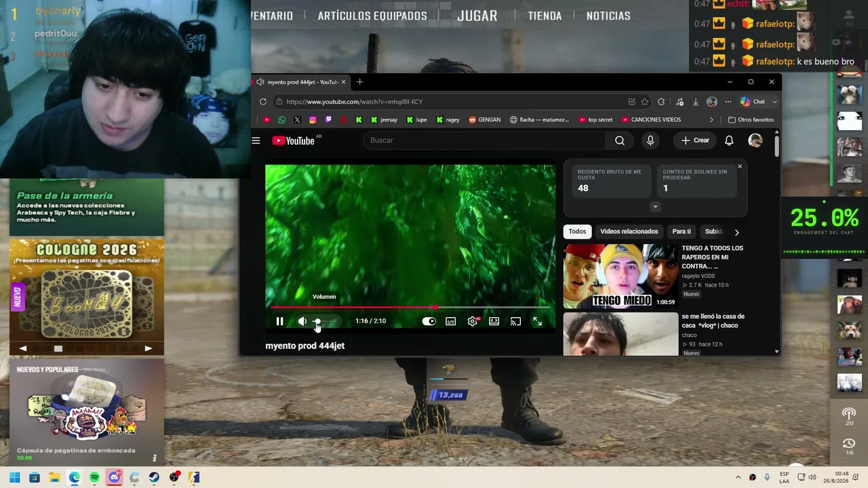The width and height of the screenshot is (868, 488).
Task: Show more filter chips with the arrow
Action: 736,232
